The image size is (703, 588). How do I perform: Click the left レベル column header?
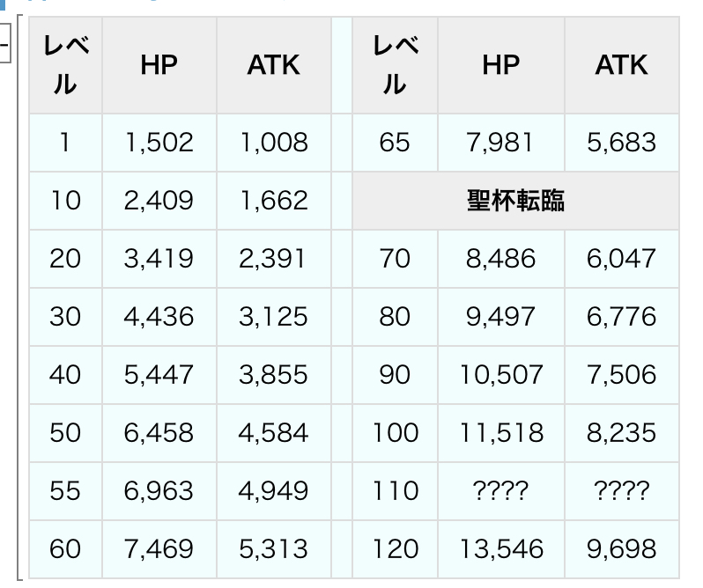64,65
